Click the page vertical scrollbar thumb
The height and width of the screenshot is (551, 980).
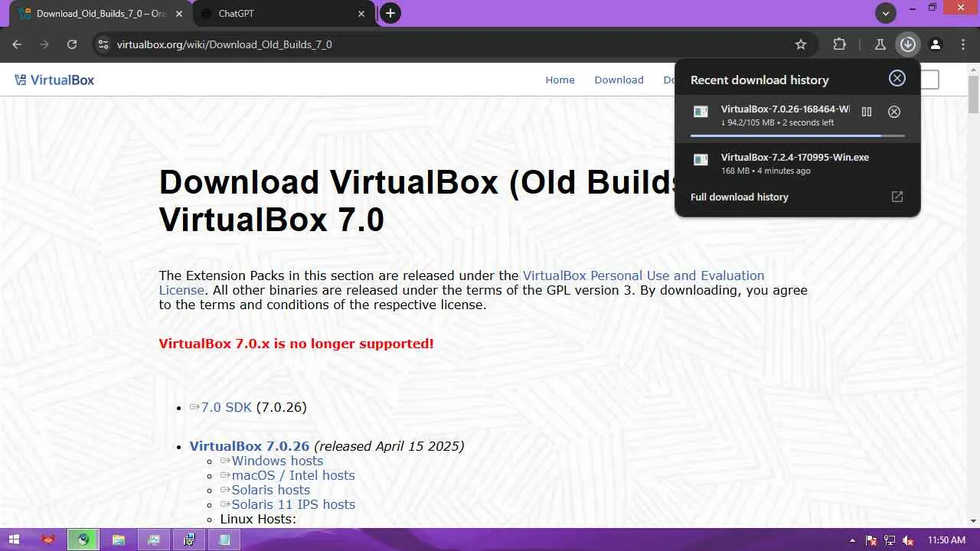click(x=973, y=96)
